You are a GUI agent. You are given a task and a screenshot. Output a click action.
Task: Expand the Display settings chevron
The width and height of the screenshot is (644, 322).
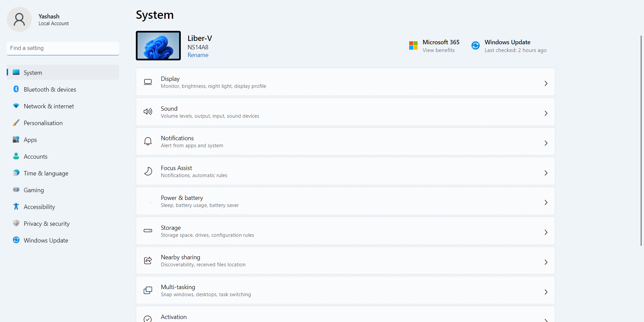coord(546,83)
